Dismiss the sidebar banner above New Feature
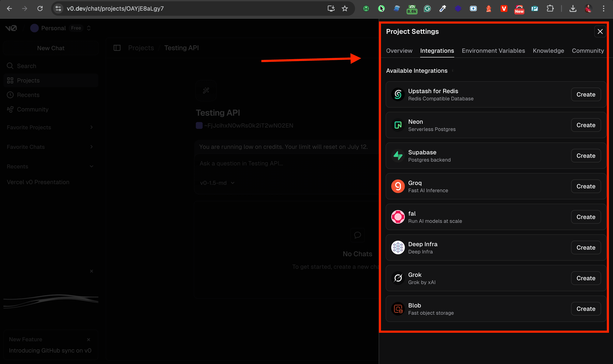The height and width of the screenshot is (364, 613). 91,271
